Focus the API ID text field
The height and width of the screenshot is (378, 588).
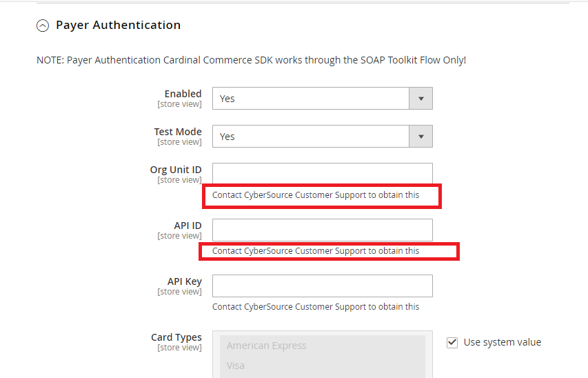(322, 230)
